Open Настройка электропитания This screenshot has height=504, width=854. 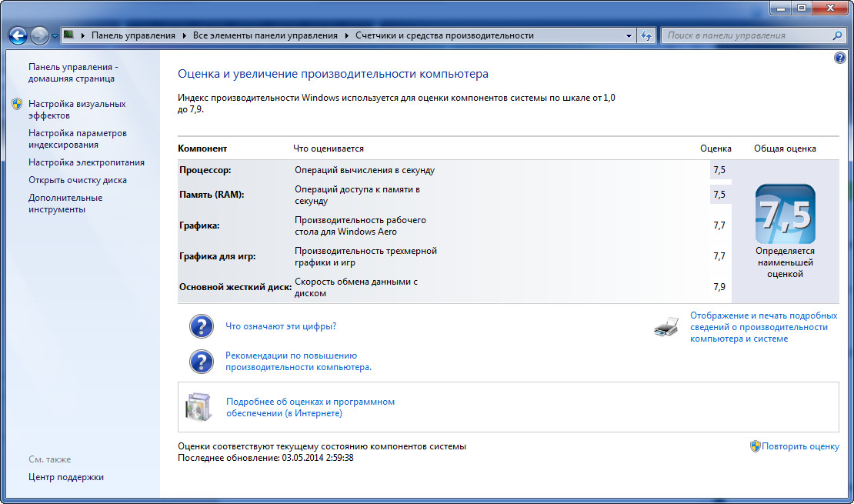coord(87,162)
